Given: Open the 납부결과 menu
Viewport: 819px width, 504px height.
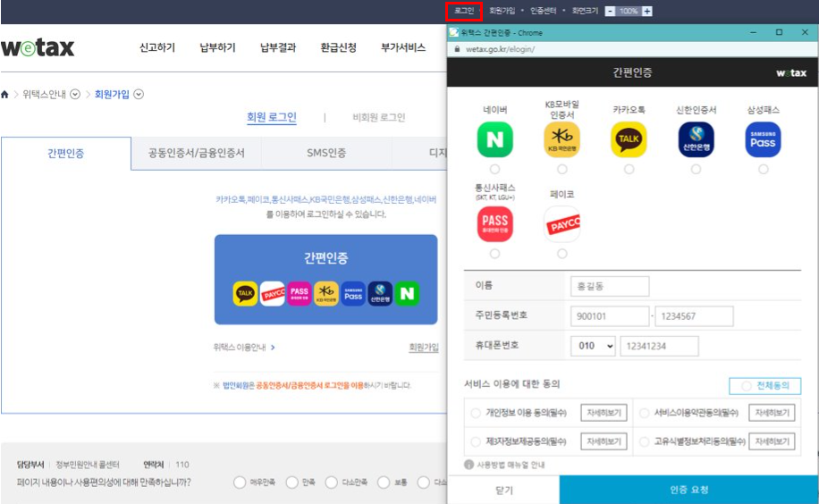Looking at the screenshot, I should (278, 47).
